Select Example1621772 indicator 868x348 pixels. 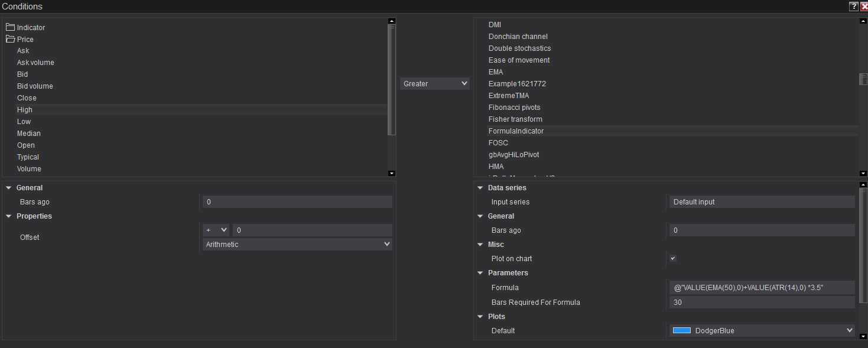517,84
